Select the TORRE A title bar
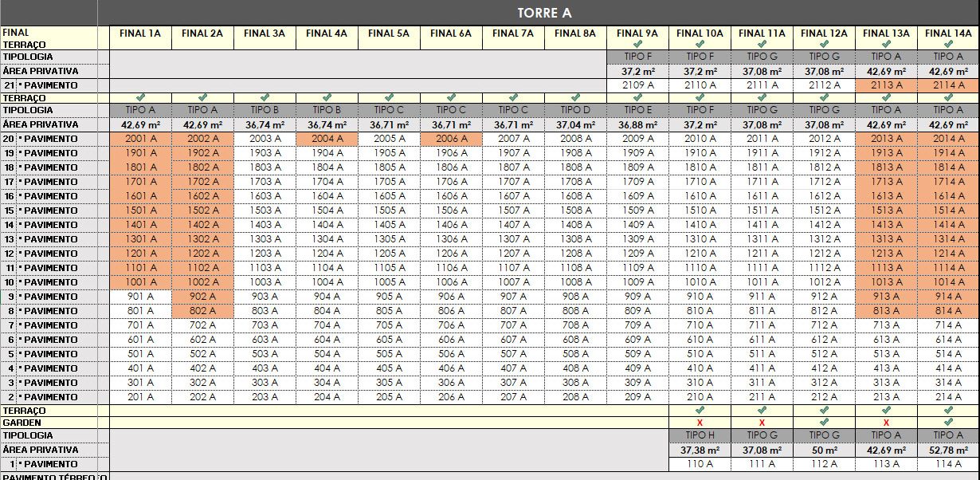The height and width of the screenshot is (480, 980). pos(543,13)
